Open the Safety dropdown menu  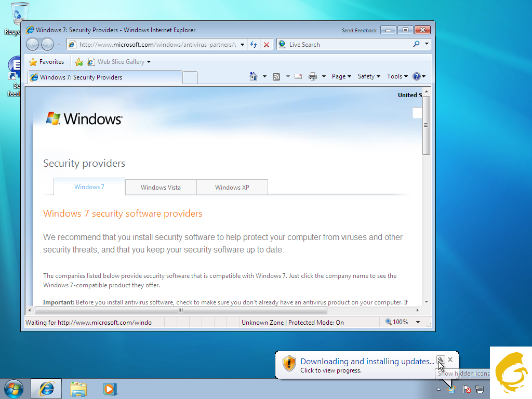tap(369, 76)
